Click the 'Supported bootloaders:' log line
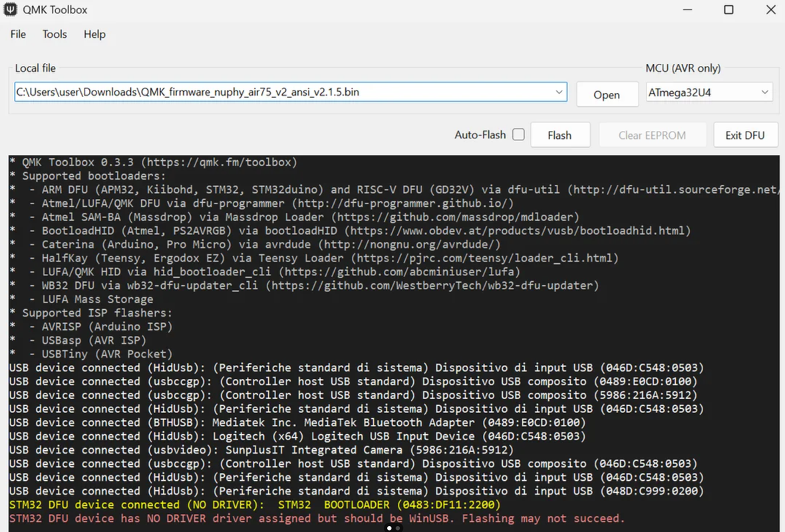 [88, 176]
